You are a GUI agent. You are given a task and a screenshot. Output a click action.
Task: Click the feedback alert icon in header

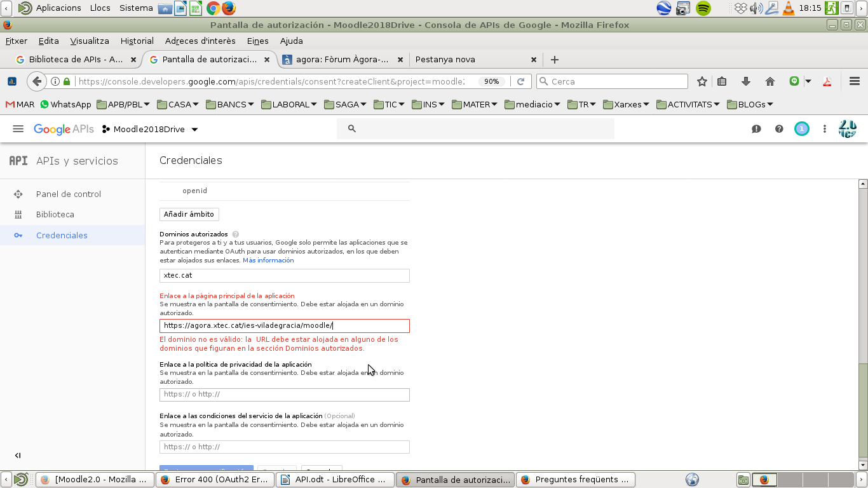click(756, 129)
